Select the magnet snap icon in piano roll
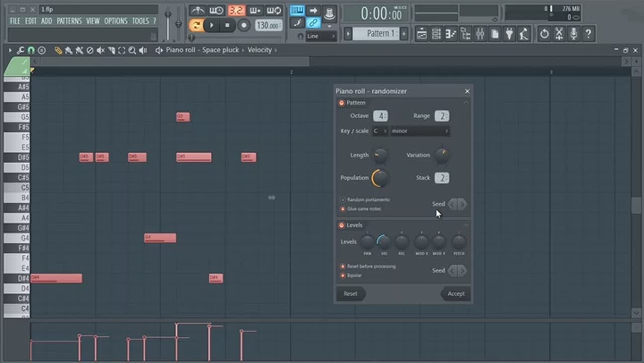 31,50
